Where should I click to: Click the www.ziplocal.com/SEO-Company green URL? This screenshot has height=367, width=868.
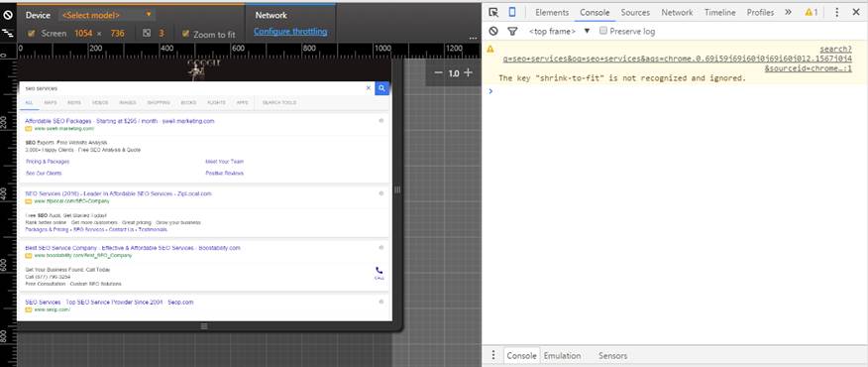(72, 201)
